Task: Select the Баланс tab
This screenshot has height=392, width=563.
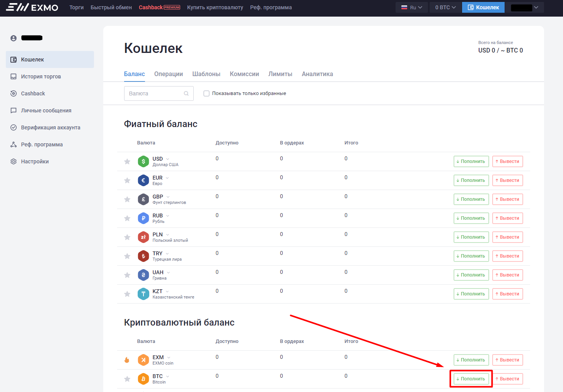Action: click(135, 74)
